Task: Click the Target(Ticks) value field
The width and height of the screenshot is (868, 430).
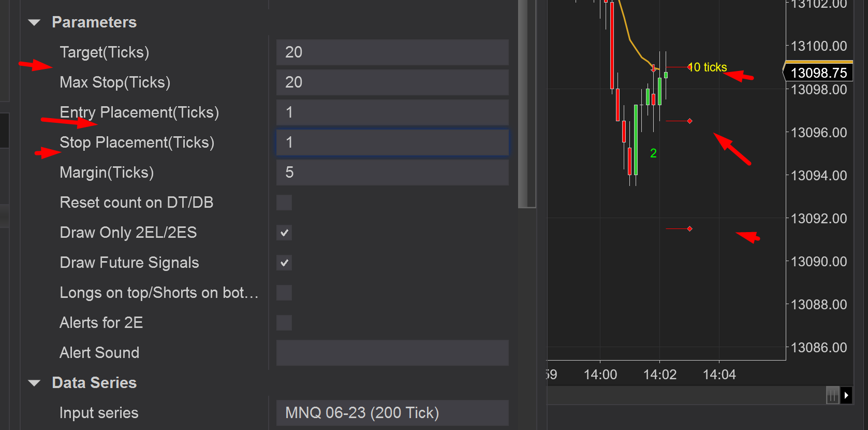Action: [392, 52]
